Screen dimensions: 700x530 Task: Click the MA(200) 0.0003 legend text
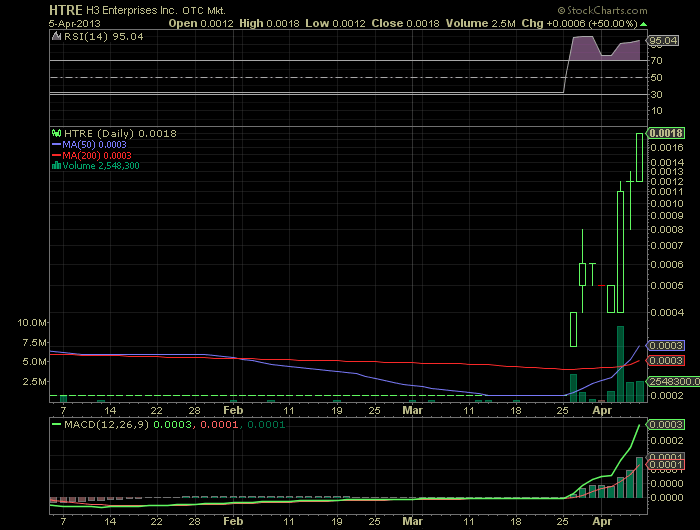[x=97, y=155]
